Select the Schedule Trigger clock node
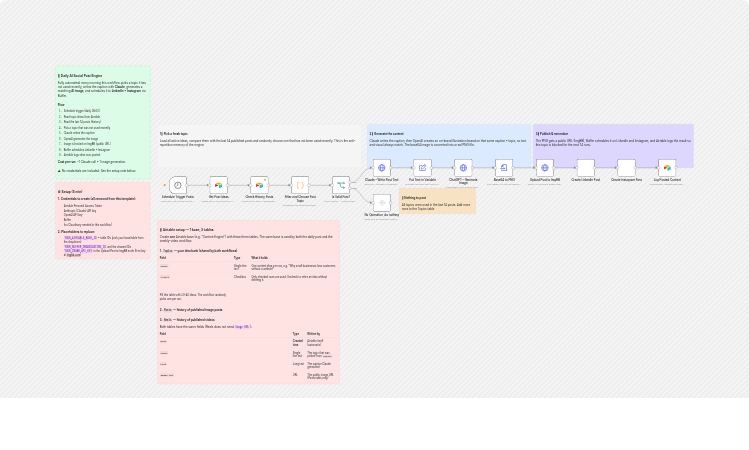 pos(178,185)
